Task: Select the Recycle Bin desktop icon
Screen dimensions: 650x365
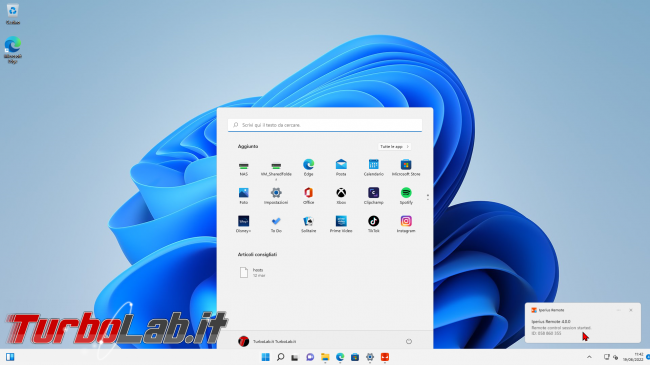Action: 12,14
